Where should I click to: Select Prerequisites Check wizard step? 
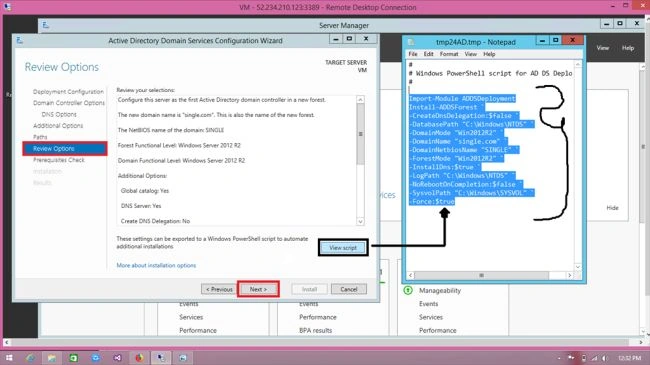coord(59,160)
